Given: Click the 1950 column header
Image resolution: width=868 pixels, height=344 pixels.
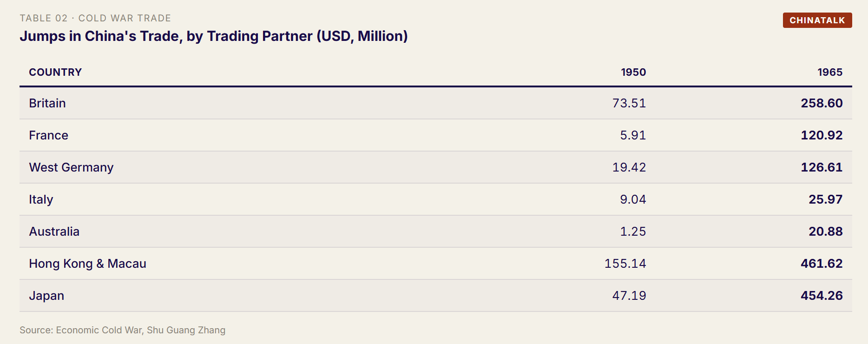Looking at the screenshot, I should 633,73.
